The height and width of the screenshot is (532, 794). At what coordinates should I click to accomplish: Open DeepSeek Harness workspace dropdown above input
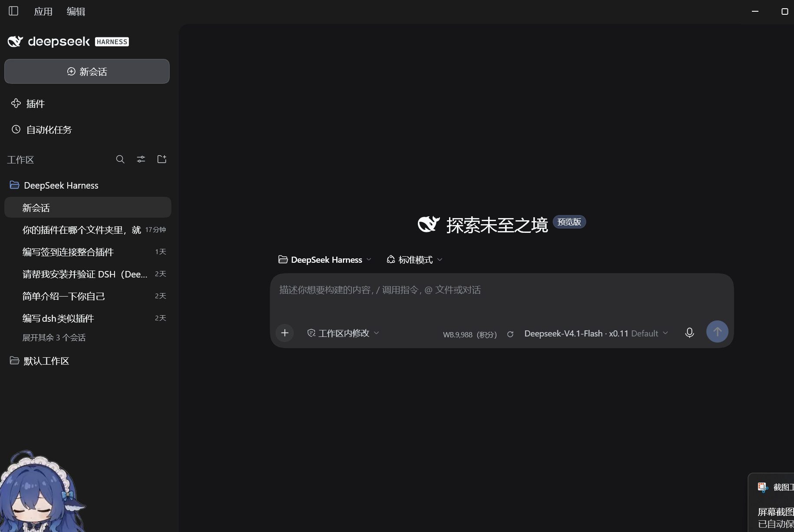[x=325, y=259]
